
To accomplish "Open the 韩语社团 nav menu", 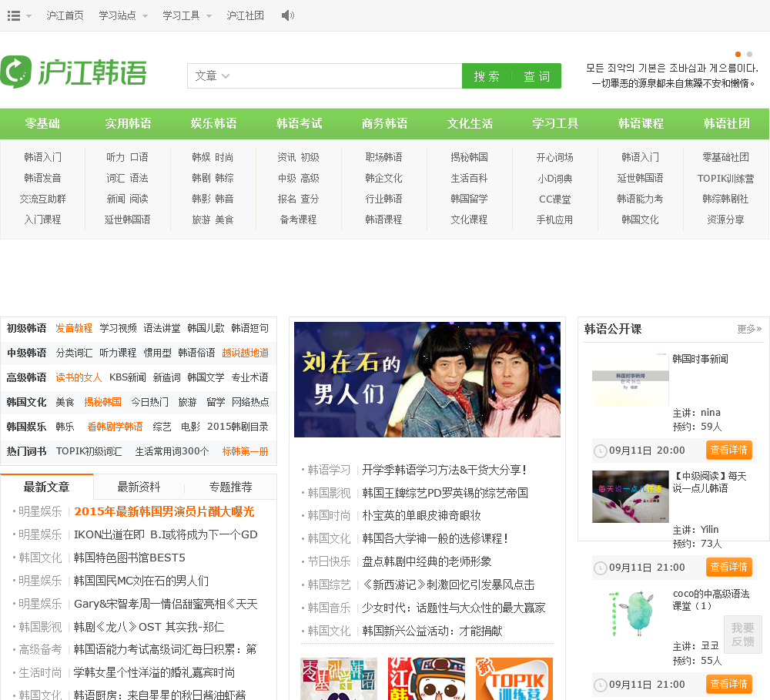I will point(726,123).
